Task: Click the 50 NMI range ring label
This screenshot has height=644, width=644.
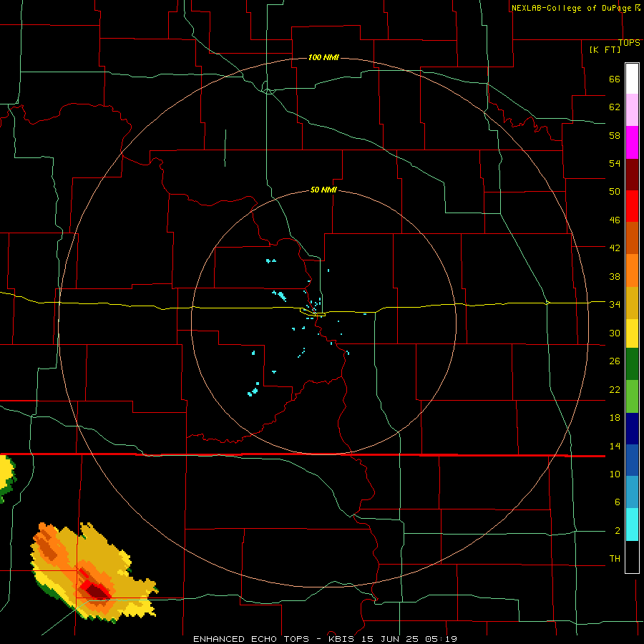Action: 323,190
